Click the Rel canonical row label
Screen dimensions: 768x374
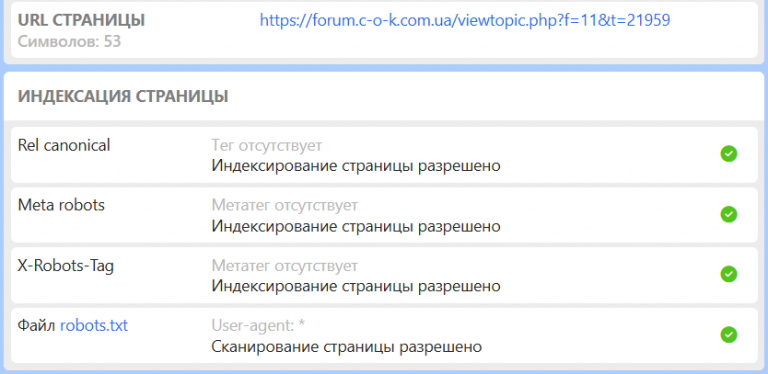pos(64,145)
